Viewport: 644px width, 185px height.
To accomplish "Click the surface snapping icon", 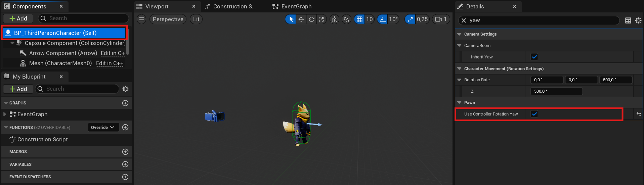I will pos(346,19).
